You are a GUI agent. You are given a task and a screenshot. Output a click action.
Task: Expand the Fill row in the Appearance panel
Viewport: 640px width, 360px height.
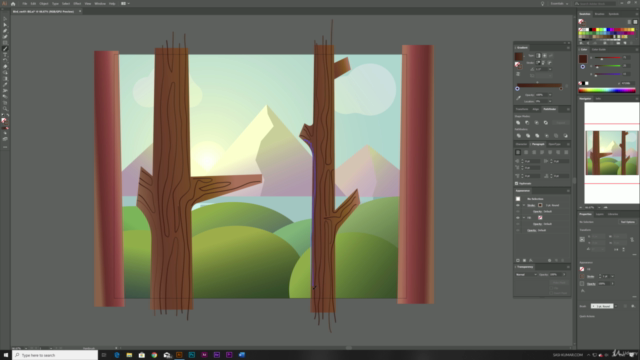524,218
